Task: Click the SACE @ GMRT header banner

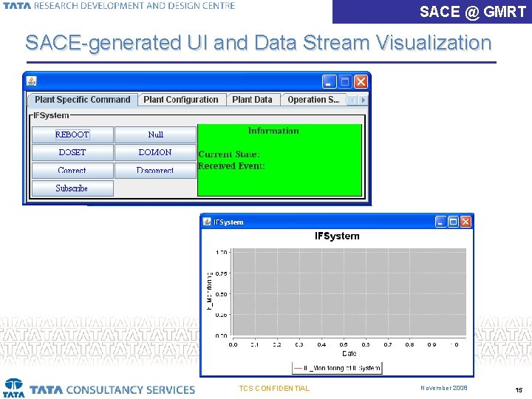Action: pos(432,12)
